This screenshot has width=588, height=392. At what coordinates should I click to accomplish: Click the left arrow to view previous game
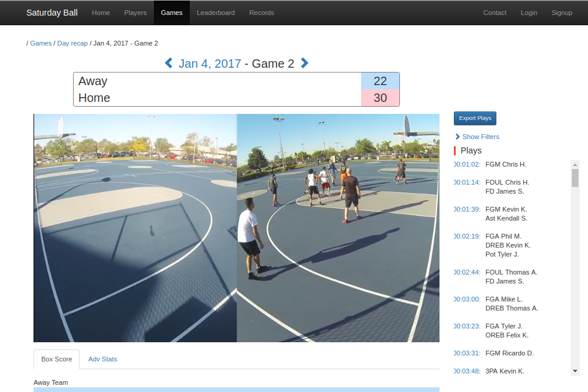pyautogui.click(x=168, y=63)
